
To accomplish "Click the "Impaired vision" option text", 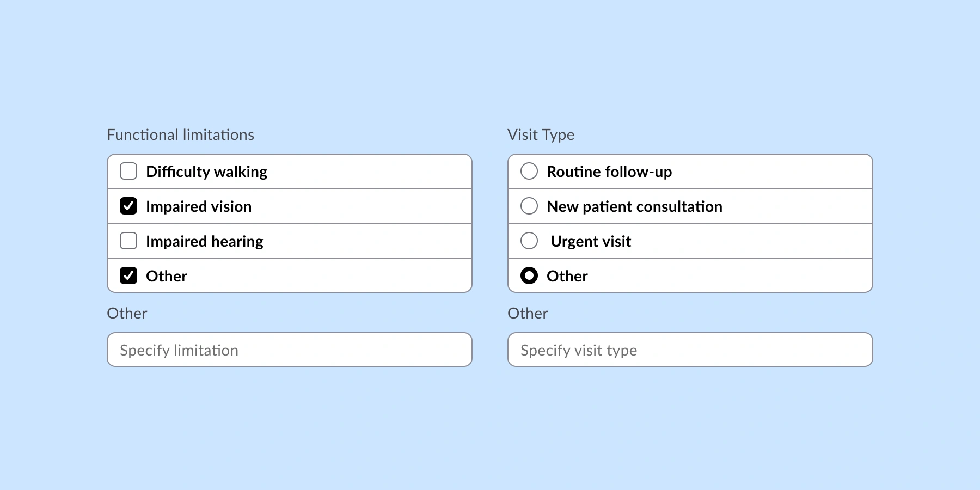I will click(x=199, y=206).
